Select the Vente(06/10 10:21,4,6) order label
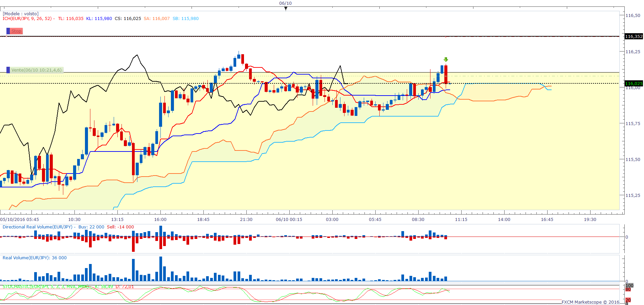Image resolution: width=644 pixels, height=305 pixels. 37,70
